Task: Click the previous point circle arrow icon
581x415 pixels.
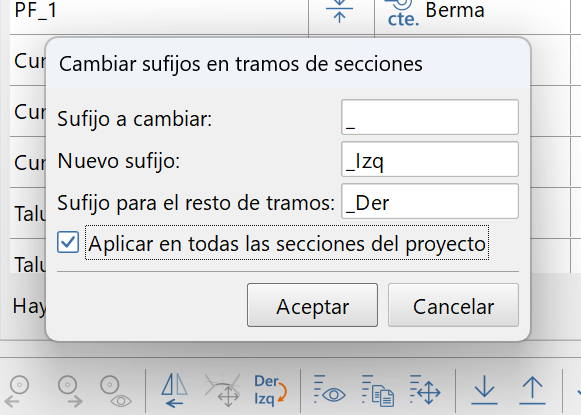Action: (x=17, y=391)
